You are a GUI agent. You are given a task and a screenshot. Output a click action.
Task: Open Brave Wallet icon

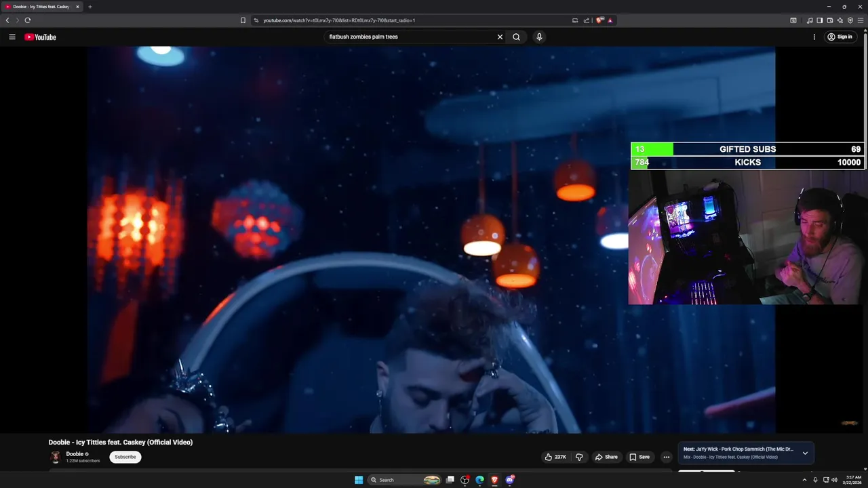pos(829,20)
